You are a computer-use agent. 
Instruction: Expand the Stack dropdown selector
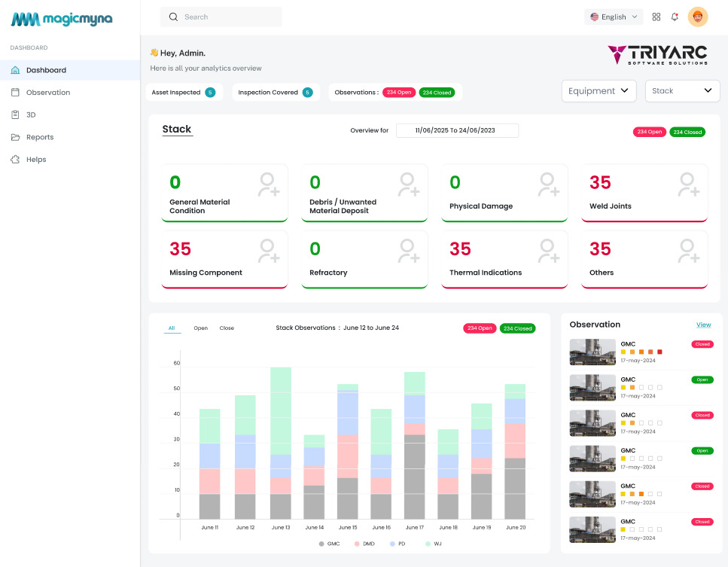coord(682,91)
